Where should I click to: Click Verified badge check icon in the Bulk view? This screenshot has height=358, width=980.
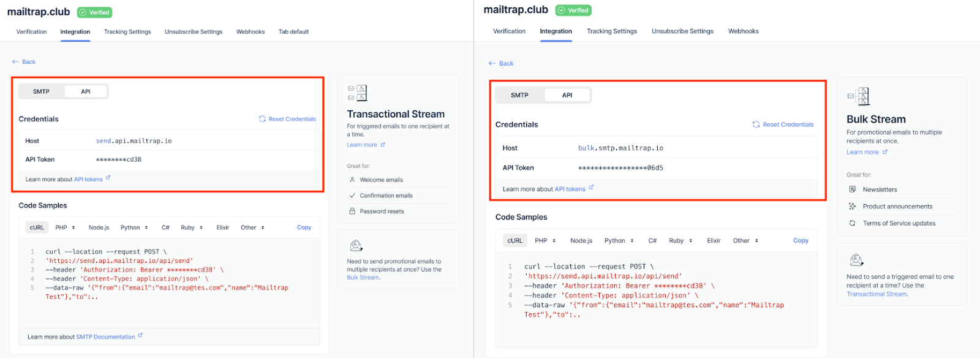(561, 10)
